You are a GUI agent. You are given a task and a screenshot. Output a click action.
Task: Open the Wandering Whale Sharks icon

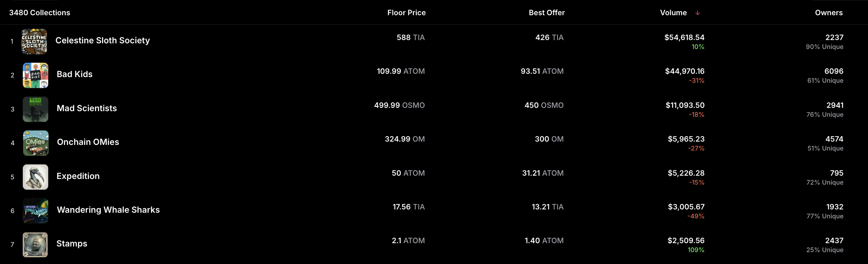(35, 211)
